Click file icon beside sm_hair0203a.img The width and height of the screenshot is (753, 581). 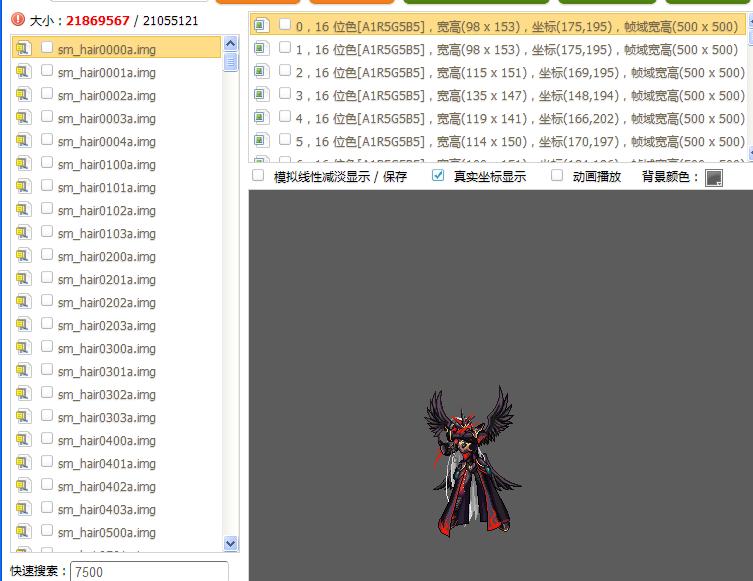coord(23,324)
